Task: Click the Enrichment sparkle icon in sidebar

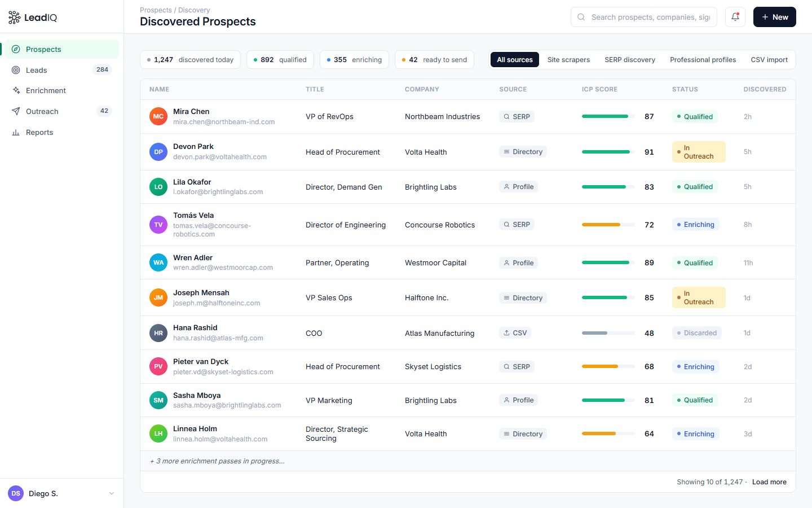Action: [x=16, y=90]
